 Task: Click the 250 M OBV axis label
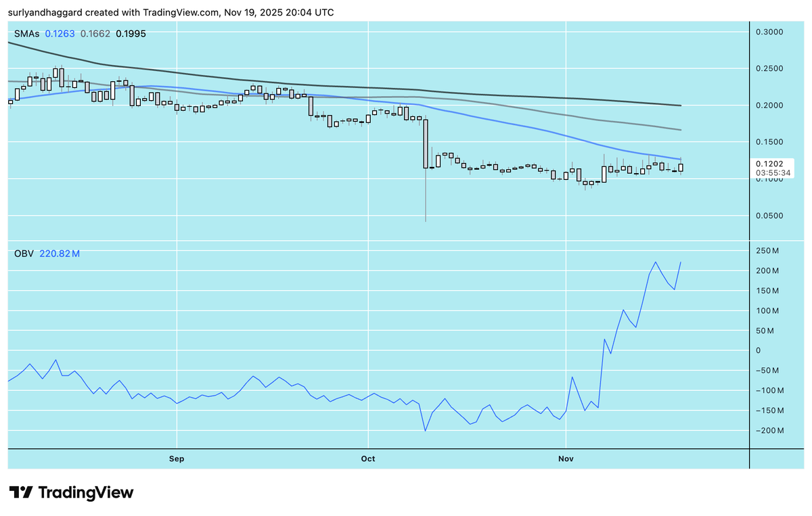[767, 251]
